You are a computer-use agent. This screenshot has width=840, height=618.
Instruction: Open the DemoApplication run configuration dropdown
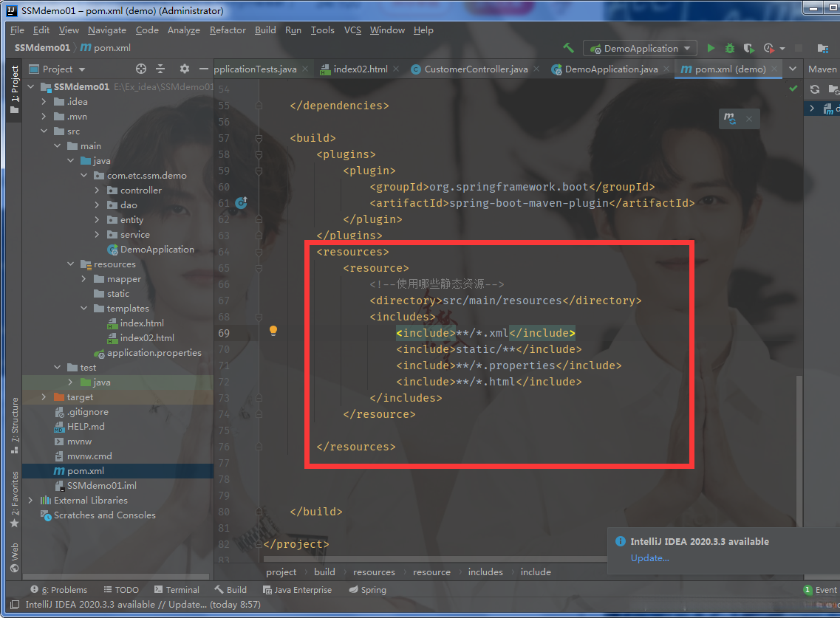tap(641, 48)
